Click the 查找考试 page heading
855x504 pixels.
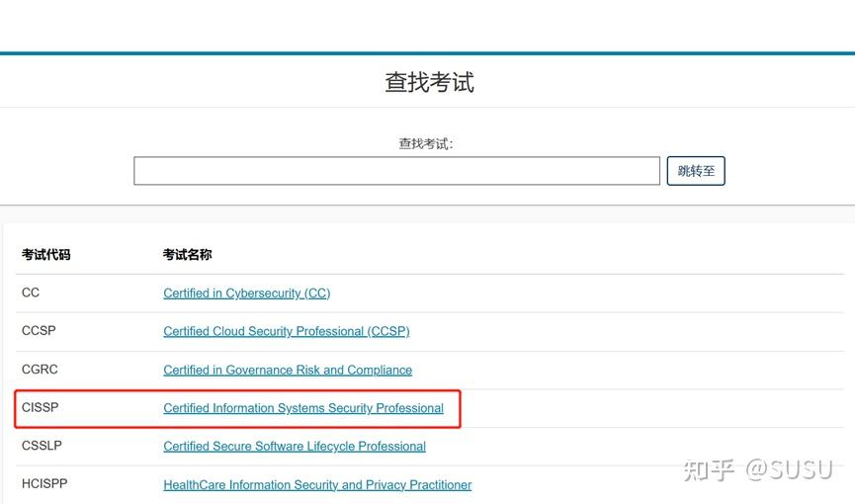pyautogui.click(x=429, y=82)
